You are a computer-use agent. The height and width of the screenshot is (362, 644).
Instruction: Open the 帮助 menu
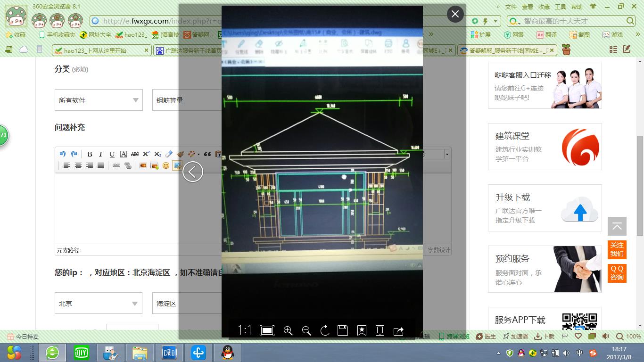coord(577,7)
